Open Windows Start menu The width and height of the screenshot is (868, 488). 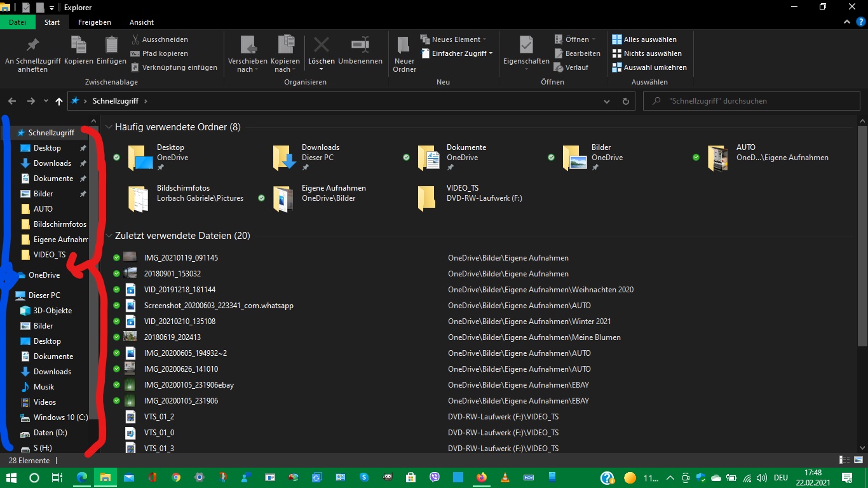(11, 477)
